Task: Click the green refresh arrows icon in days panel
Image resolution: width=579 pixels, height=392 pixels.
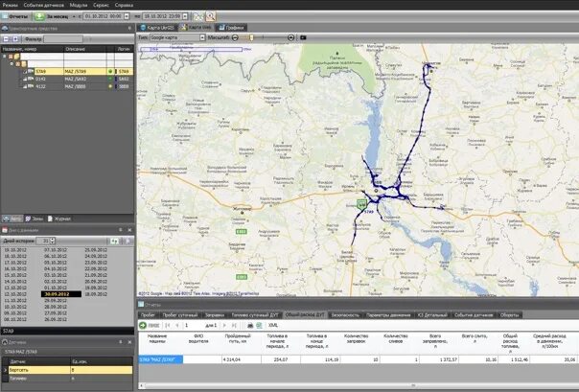Action: pyautogui.click(x=114, y=241)
